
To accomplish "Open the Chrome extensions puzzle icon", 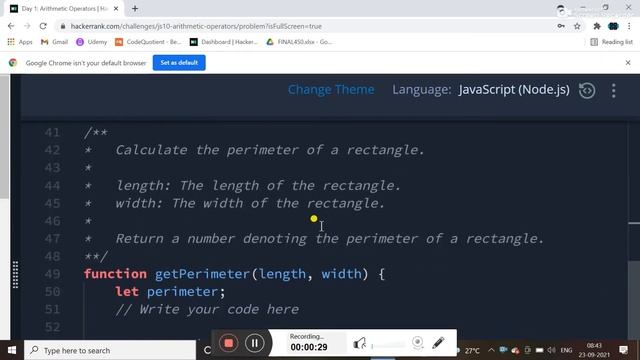I will coord(597,26).
